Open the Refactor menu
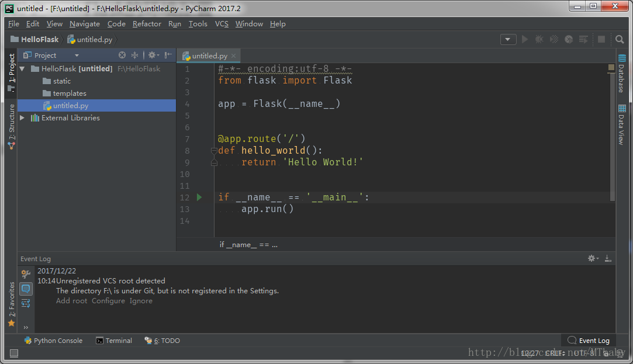The height and width of the screenshot is (364, 633). (147, 24)
